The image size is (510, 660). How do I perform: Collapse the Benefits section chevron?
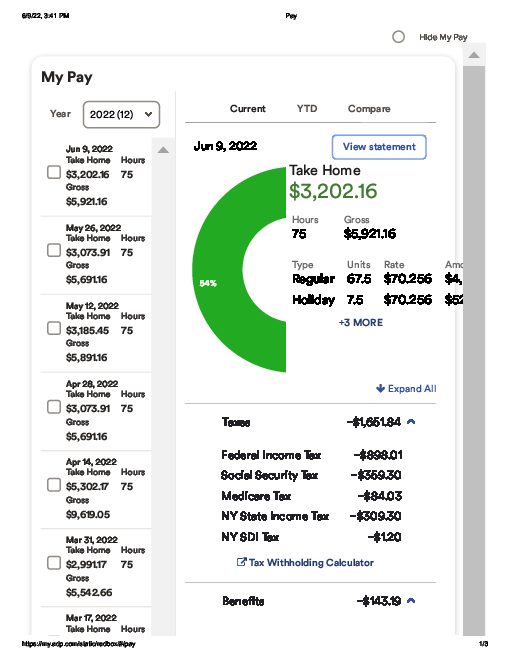point(411,601)
